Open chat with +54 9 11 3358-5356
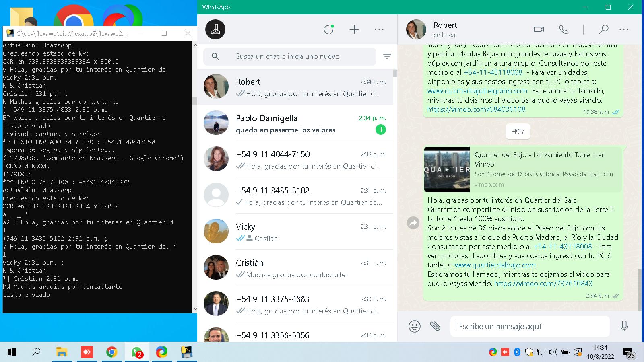 pyautogui.click(x=295, y=333)
